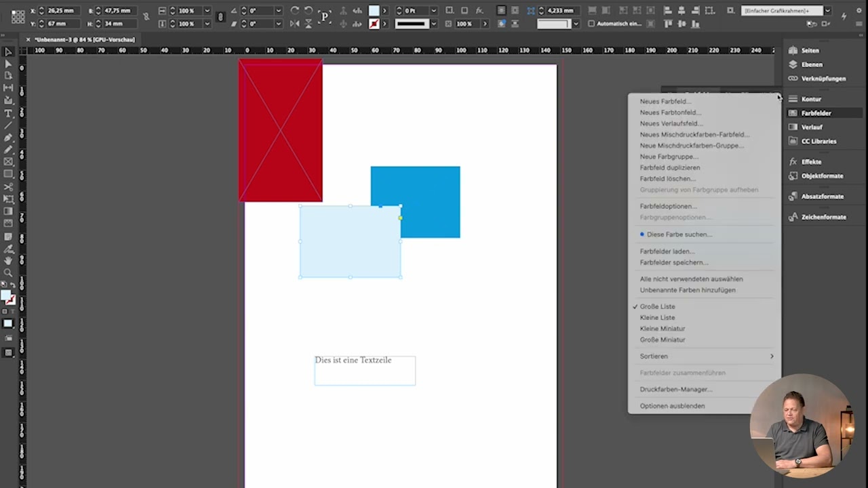The width and height of the screenshot is (868, 488).
Task: Click the fill color swatch in control bar
Action: (x=374, y=11)
